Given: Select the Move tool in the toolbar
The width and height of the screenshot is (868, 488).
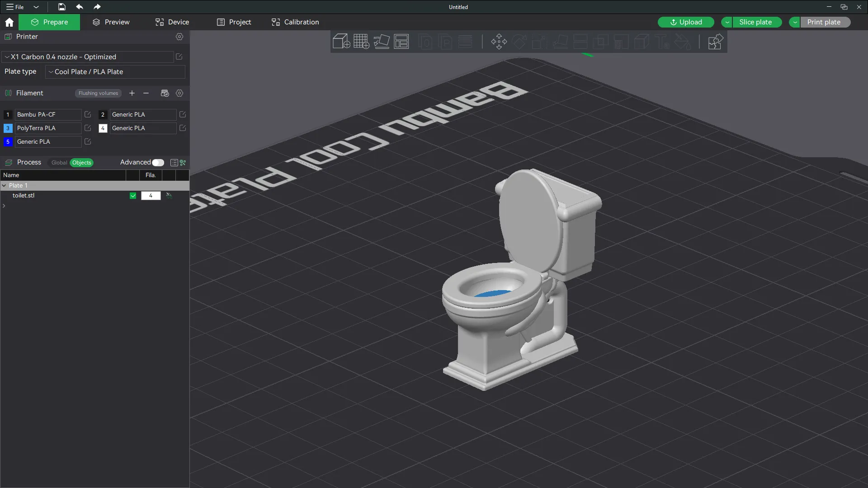Looking at the screenshot, I should (x=498, y=42).
